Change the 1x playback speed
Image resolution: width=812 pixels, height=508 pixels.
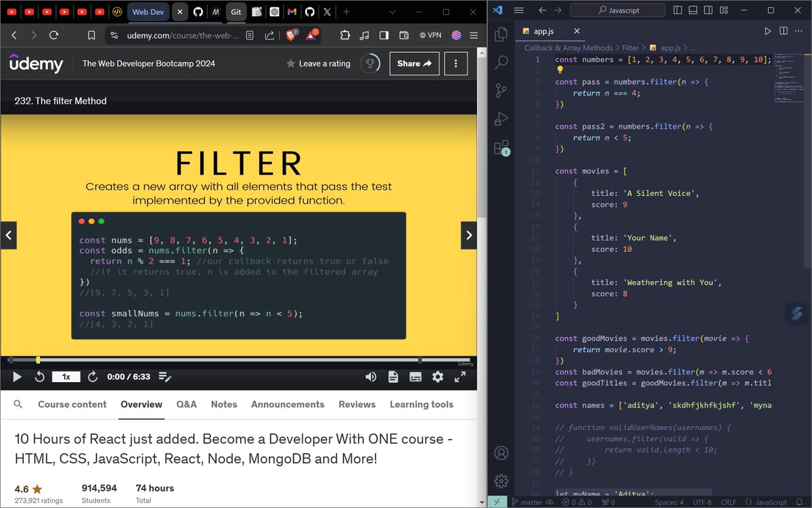pyautogui.click(x=66, y=377)
